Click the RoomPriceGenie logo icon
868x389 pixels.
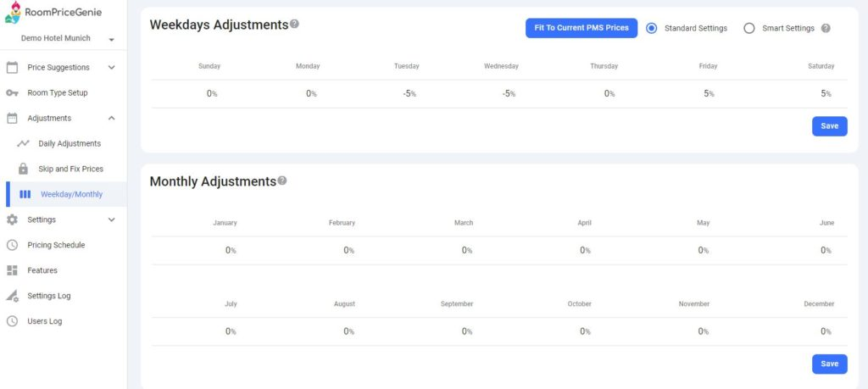(13, 12)
